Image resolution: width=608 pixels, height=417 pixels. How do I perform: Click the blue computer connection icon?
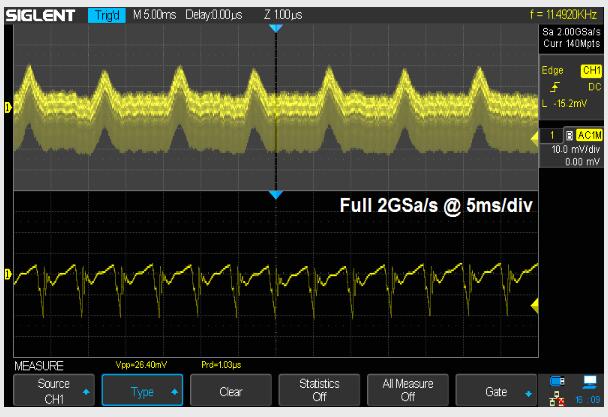(590, 382)
